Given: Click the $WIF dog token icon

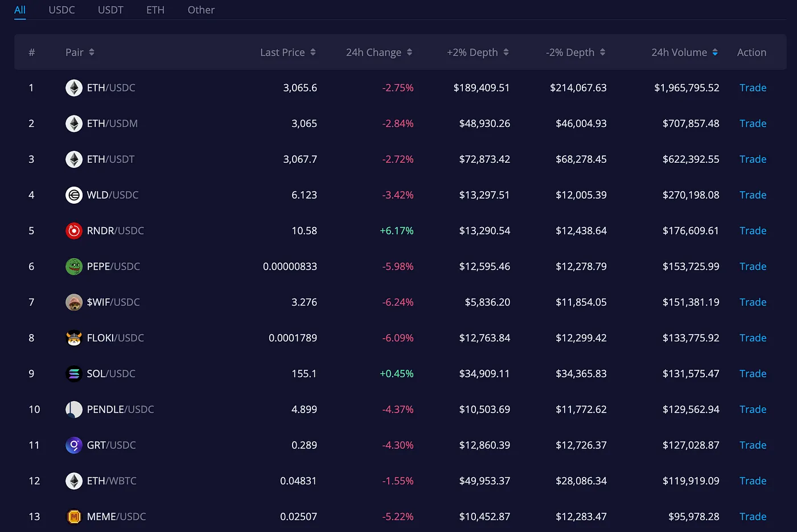Looking at the screenshot, I should tap(74, 302).
